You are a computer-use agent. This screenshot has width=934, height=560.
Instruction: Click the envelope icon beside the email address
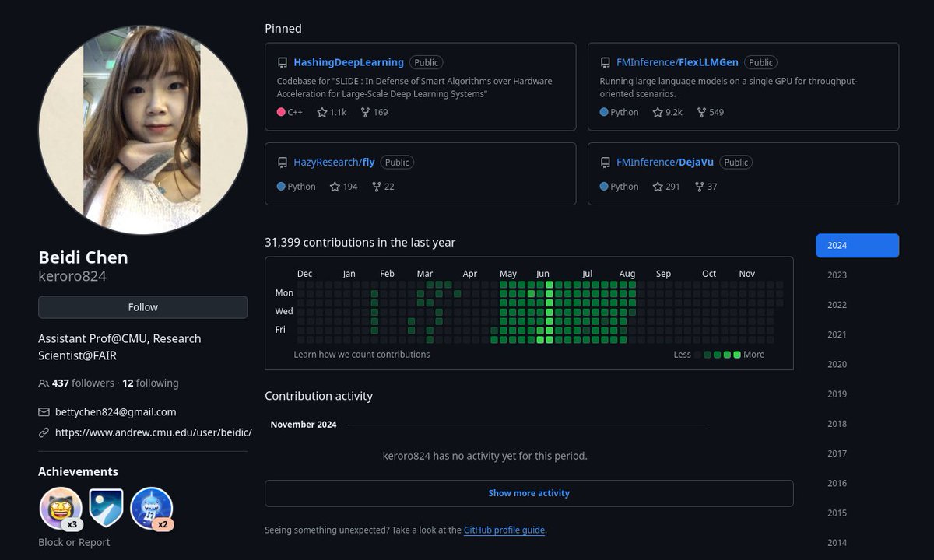pos(43,411)
